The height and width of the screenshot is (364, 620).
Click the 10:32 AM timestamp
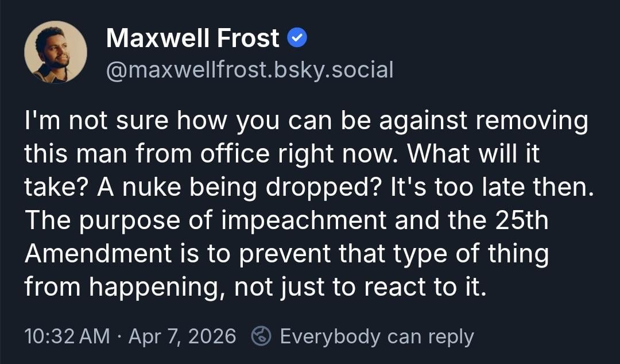(x=67, y=336)
